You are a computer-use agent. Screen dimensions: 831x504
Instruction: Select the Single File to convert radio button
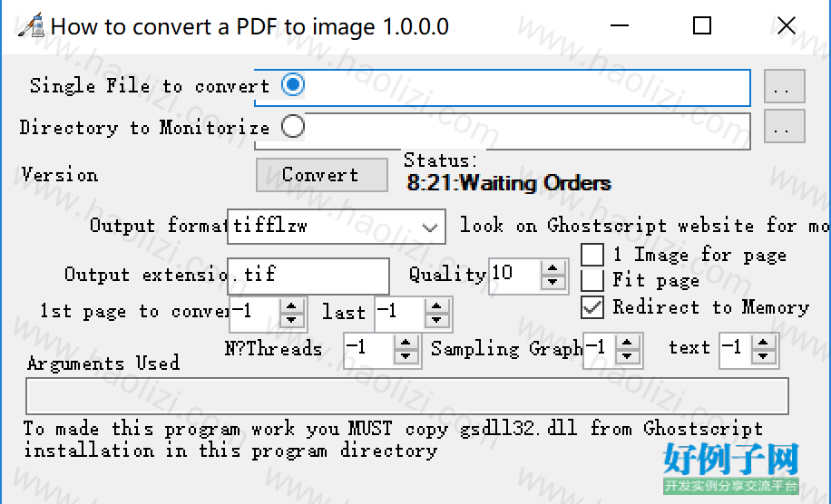pyautogui.click(x=293, y=84)
